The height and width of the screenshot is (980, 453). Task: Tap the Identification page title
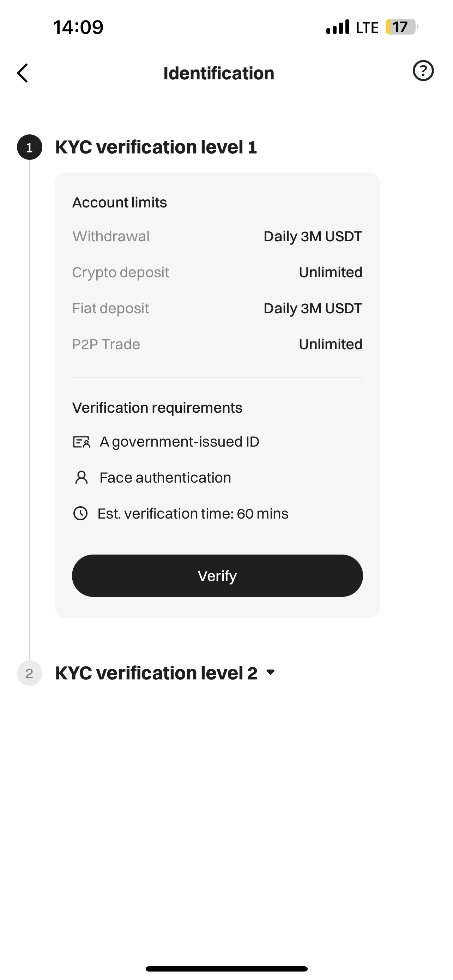pos(219,73)
